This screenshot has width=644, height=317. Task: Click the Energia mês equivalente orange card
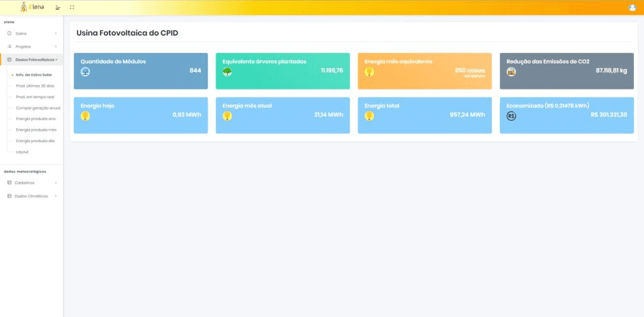click(424, 70)
